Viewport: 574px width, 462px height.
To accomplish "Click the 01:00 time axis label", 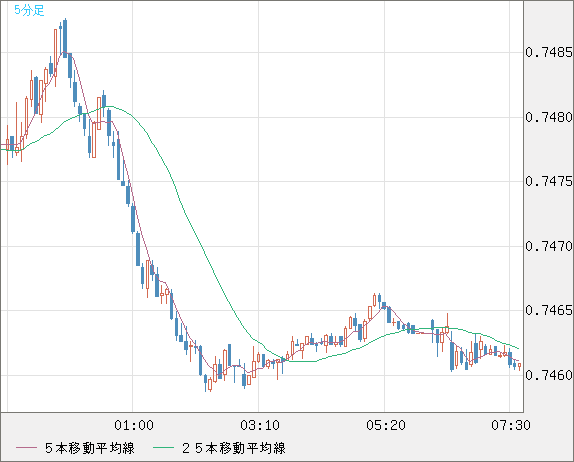I will coord(134,425).
